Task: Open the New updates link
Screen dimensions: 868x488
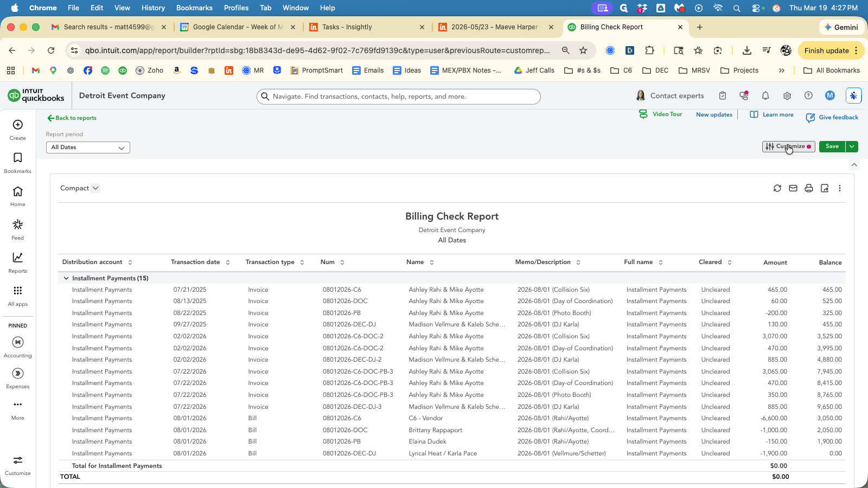Action: point(714,115)
